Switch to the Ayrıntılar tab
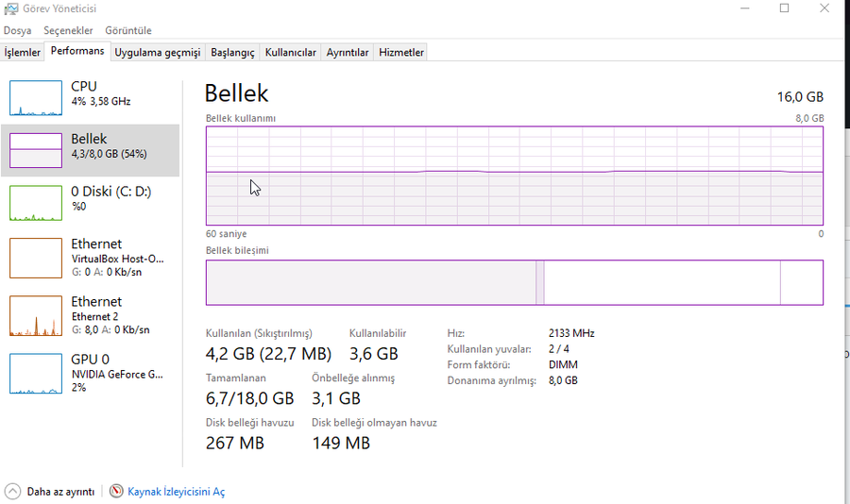This screenshot has width=850, height=504. [348, 53]
